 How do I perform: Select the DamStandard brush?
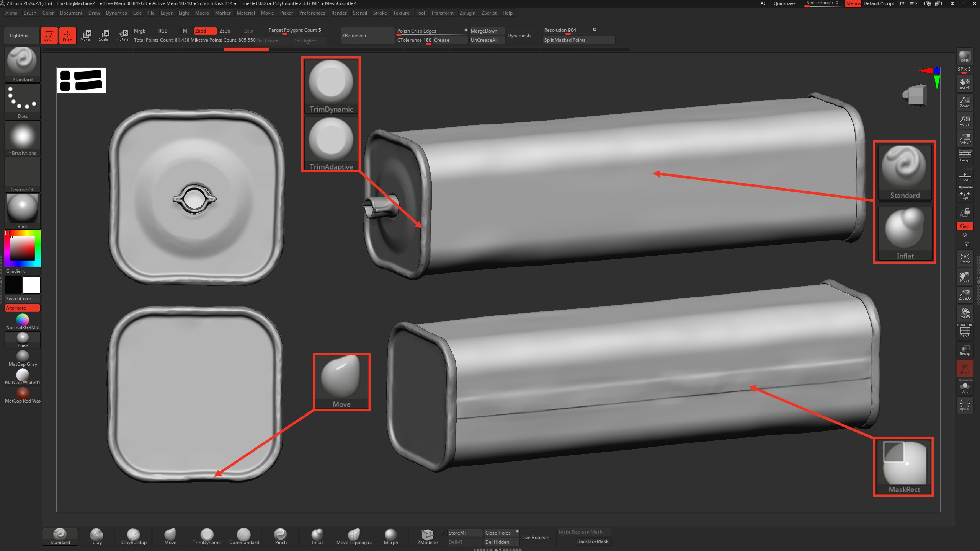point(244,536)
